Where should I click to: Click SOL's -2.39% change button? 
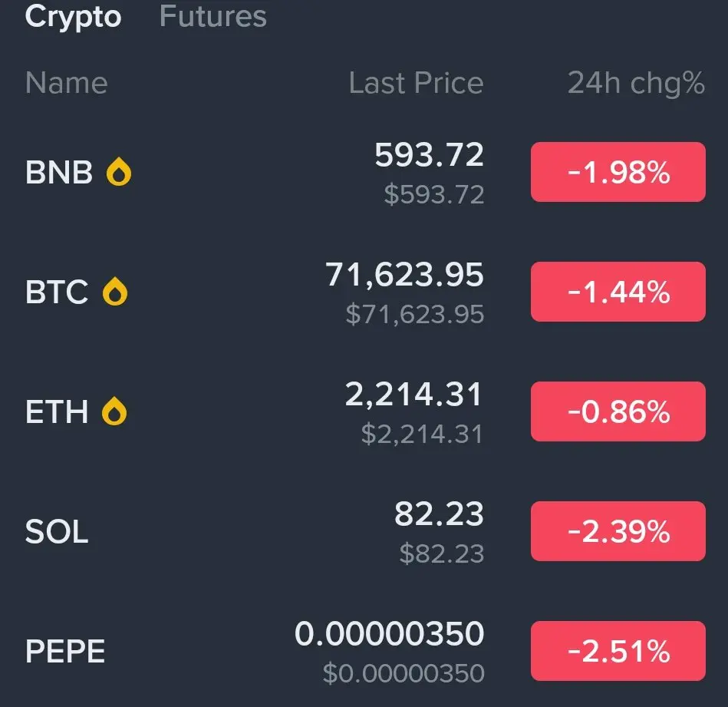coord(618,532)
